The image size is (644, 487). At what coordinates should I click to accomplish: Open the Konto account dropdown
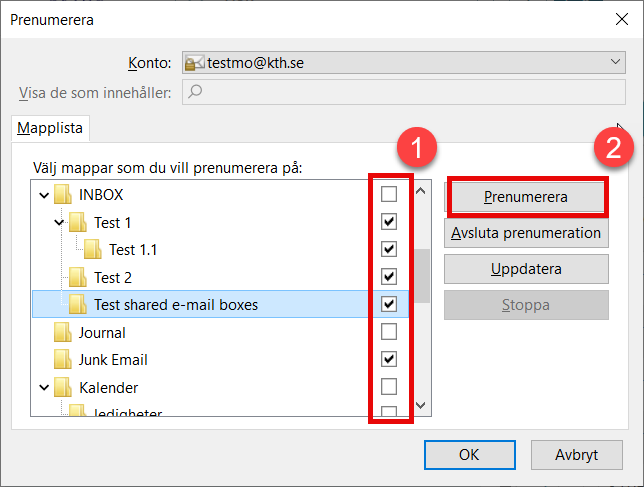pyautogui.click(x=616, y=63)
